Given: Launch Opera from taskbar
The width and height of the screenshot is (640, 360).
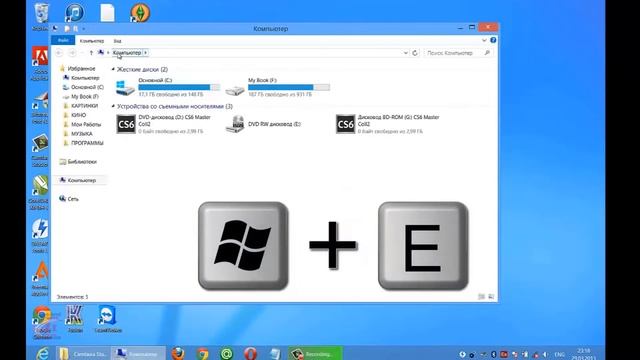Looking at the screenshot, I should pos(251,353).
